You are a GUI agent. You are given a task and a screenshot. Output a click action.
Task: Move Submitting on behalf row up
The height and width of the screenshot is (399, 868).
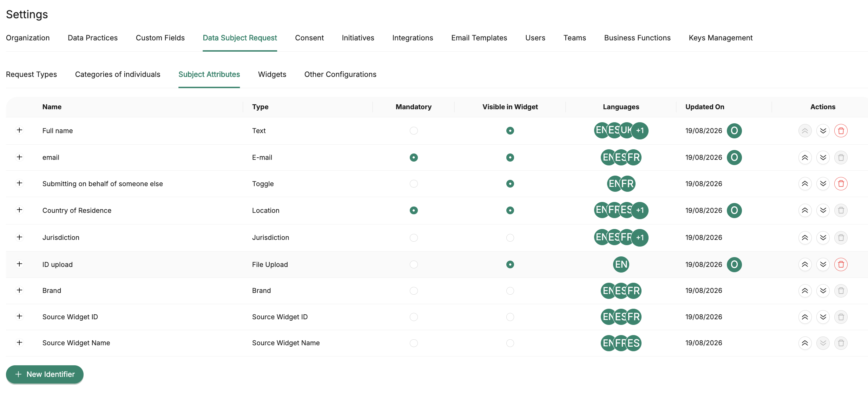pos(805,184)
